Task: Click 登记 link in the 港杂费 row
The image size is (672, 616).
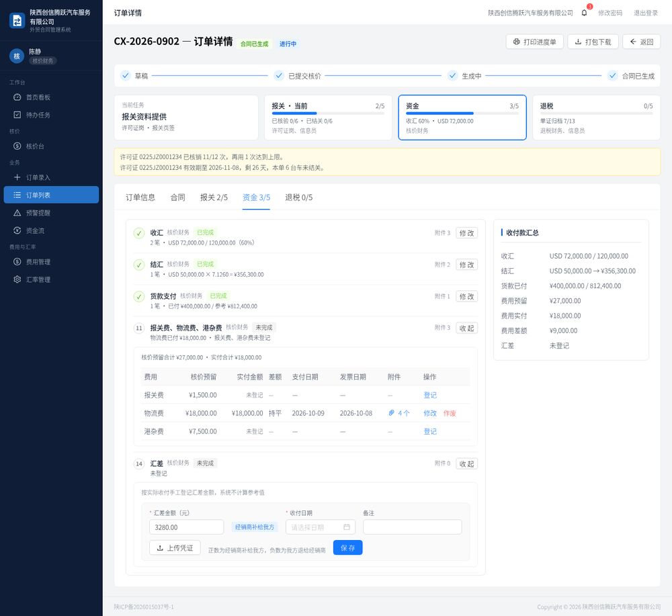Action: coord(430,431)
